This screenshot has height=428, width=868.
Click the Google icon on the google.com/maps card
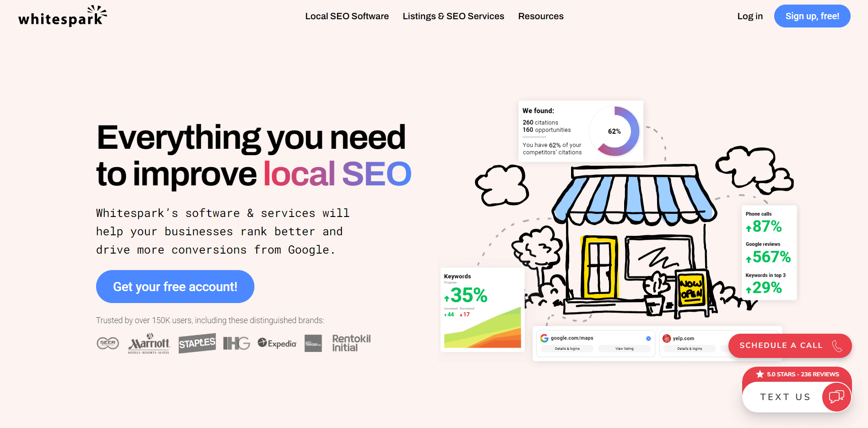point(545,338)
